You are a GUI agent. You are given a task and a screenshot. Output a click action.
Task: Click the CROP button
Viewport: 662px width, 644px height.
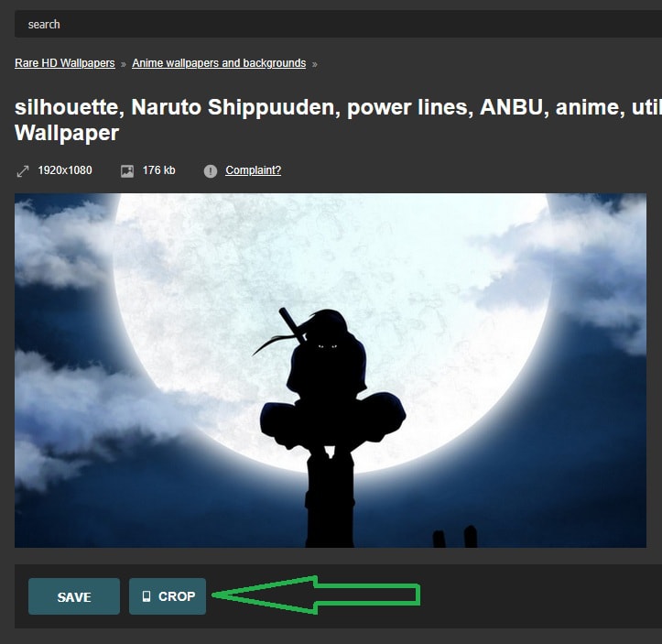point(168,596)
